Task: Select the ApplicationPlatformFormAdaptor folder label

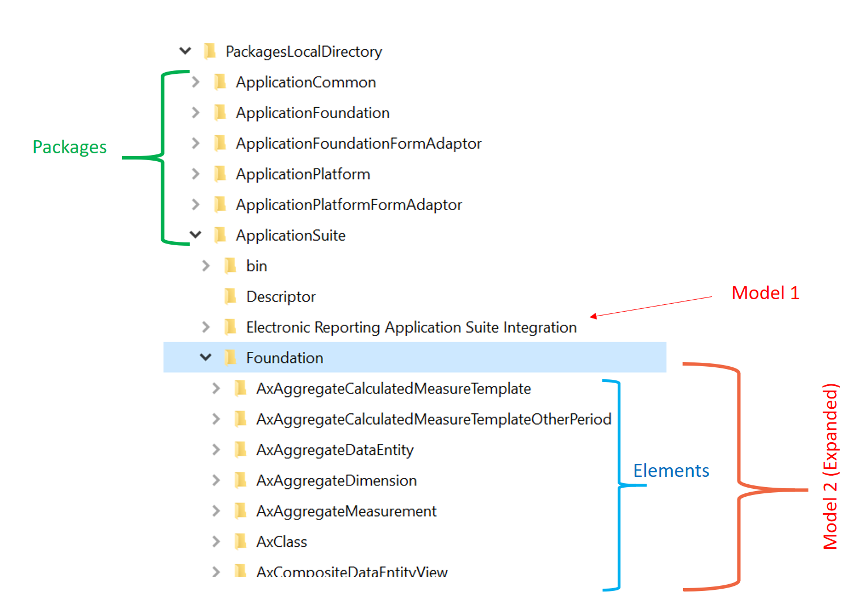Action: (349, 205)
